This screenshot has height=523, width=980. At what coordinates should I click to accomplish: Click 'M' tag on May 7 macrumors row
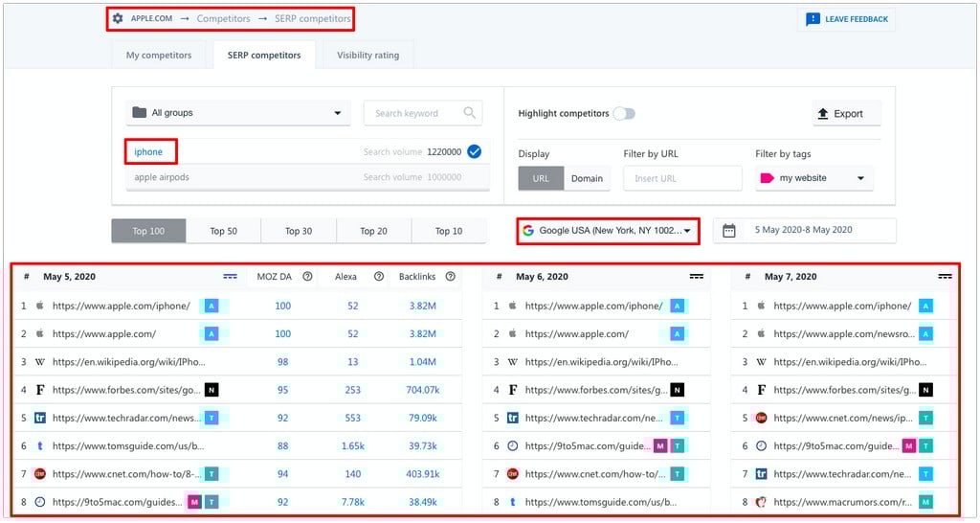point(926,502)
